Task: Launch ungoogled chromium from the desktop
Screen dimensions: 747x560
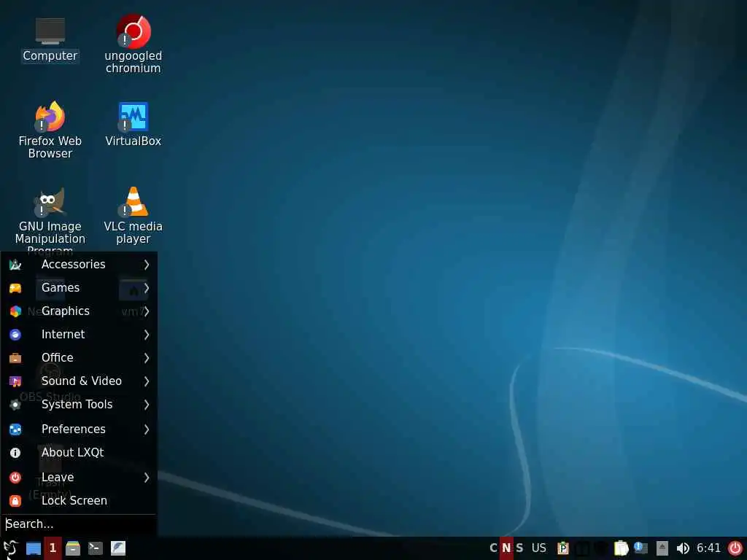Action: point(133,44)
